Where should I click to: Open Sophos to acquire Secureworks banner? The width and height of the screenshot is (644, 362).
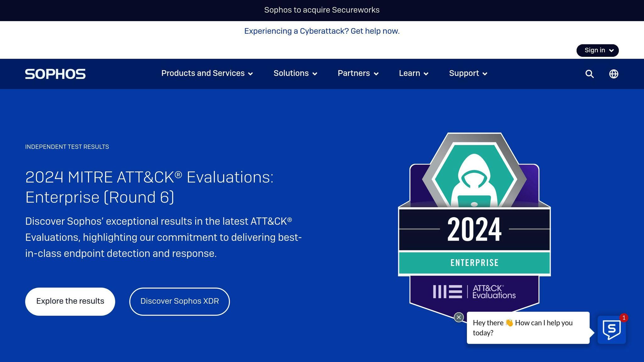pyautogui.click(x=322, y=10)
